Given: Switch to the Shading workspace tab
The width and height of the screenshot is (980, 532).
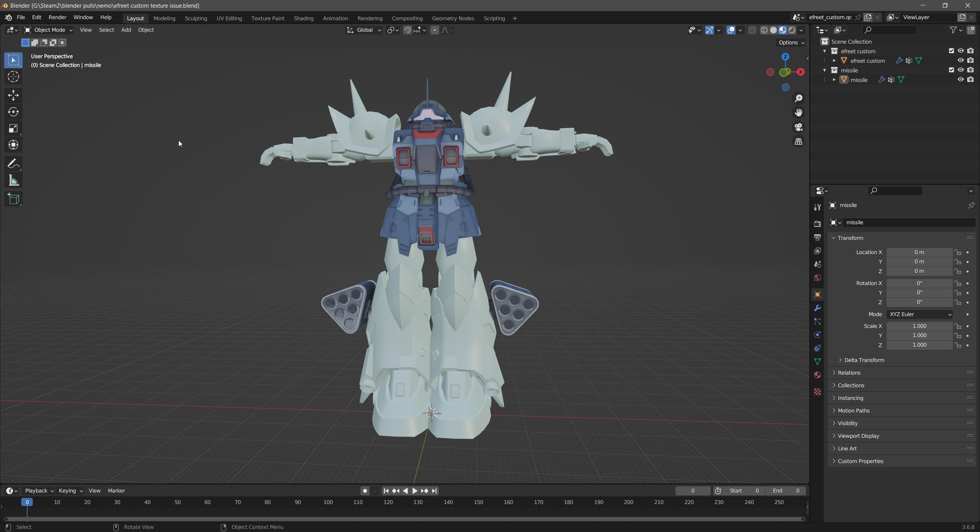Looking at the screenshot, I should pos(304,18).
